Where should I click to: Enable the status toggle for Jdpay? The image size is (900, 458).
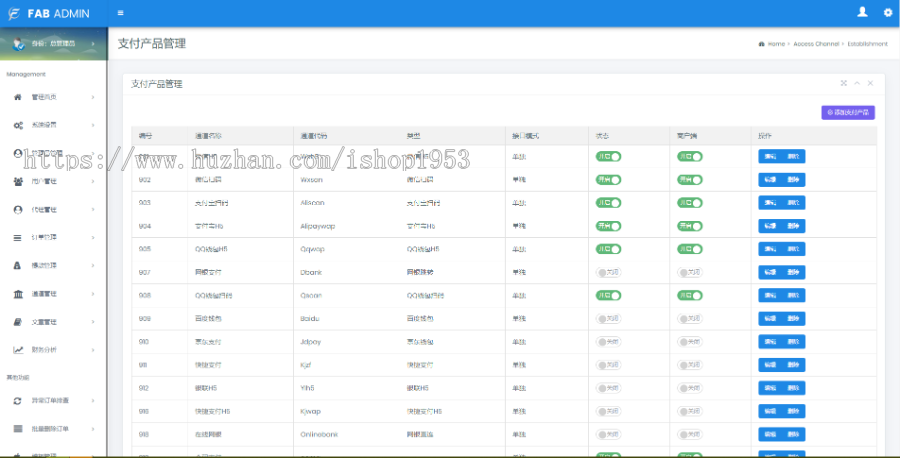pyautogui.click(x=608, y=342)
